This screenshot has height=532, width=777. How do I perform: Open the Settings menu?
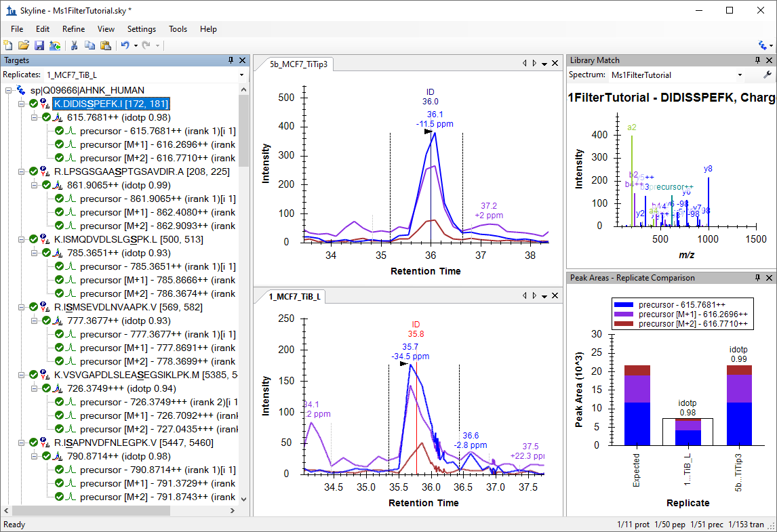point(142,29)
